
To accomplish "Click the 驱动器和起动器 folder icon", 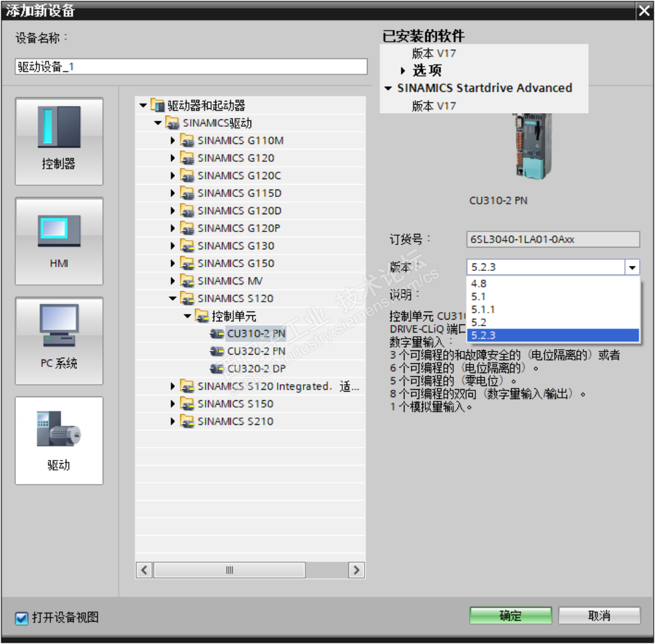I will pos(158,105).
